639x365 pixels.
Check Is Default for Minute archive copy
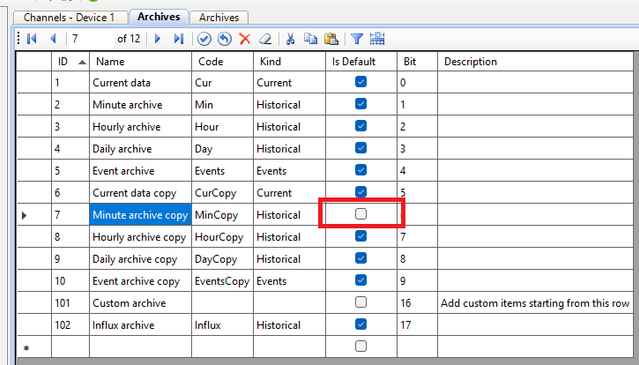click(x=361, y=214)
